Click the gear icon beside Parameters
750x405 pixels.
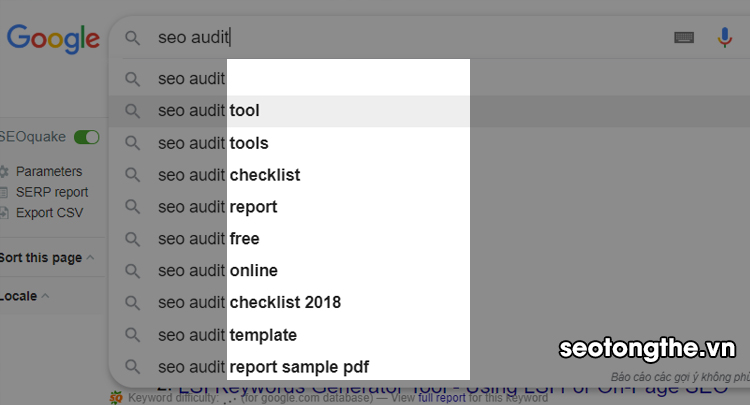pos(4,172)
